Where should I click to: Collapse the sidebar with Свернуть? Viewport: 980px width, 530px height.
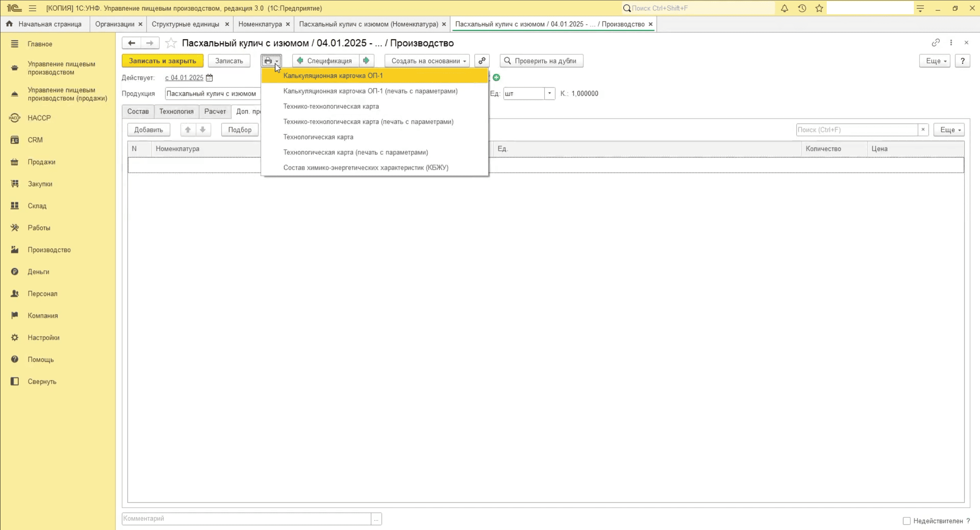click(42, 382)
